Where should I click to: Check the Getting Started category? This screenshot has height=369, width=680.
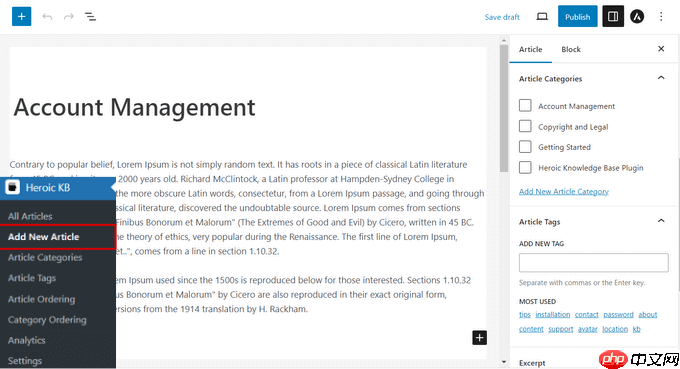525,147
